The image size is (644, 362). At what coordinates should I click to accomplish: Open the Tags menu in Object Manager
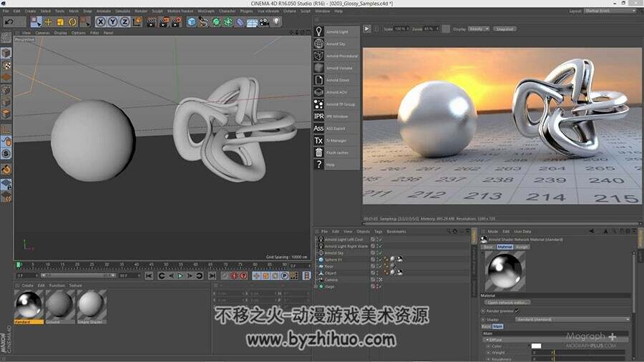(379, 232)
